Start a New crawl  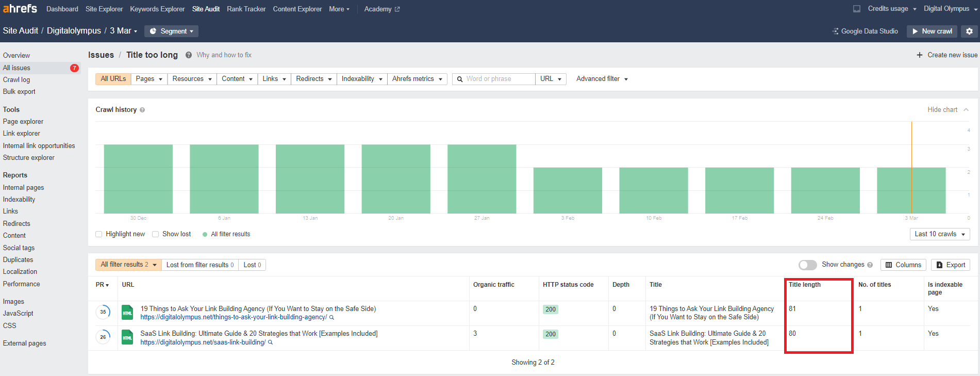coord(932,31)
